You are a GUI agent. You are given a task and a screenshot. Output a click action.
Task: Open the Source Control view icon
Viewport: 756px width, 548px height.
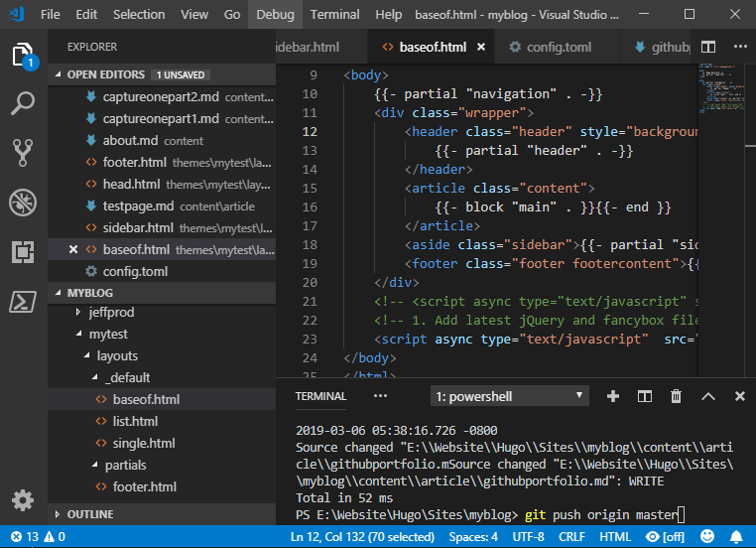coord(23,153)
